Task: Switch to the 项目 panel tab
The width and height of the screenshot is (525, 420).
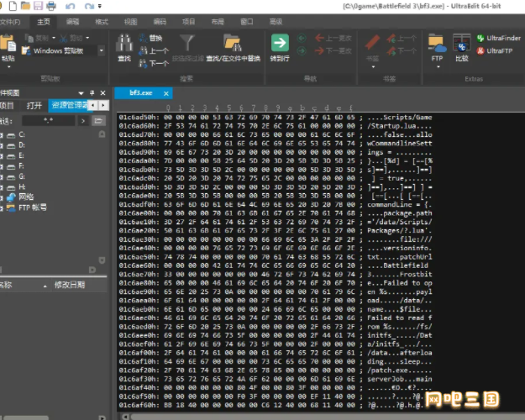Action: click(7, 106)
